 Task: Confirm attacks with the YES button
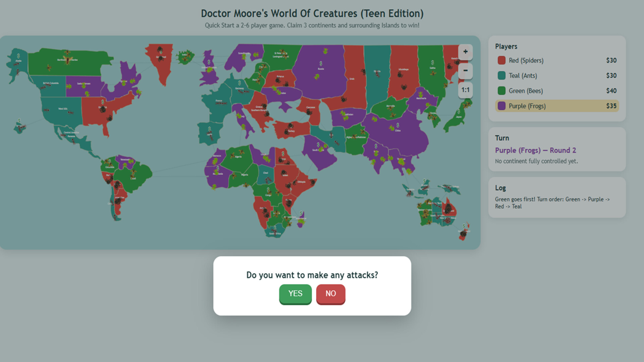tap(295, 294)
